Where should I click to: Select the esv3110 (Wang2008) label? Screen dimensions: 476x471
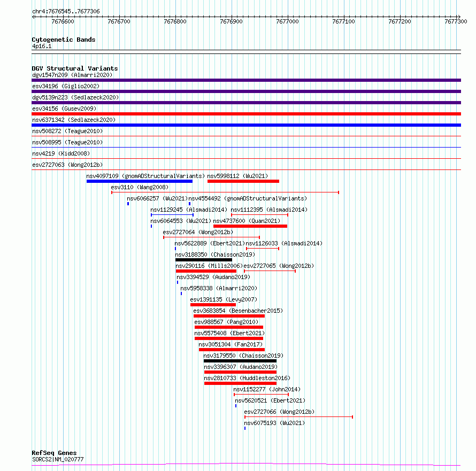(140, 187)
